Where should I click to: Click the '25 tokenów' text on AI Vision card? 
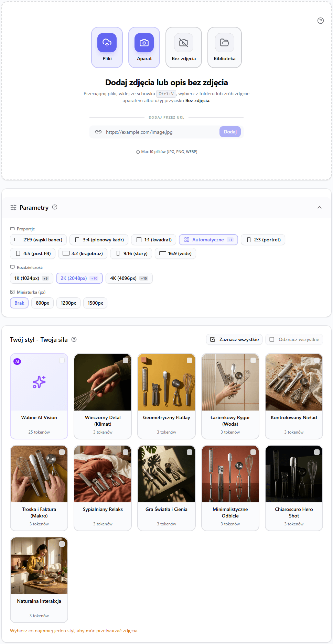[39, 432]
